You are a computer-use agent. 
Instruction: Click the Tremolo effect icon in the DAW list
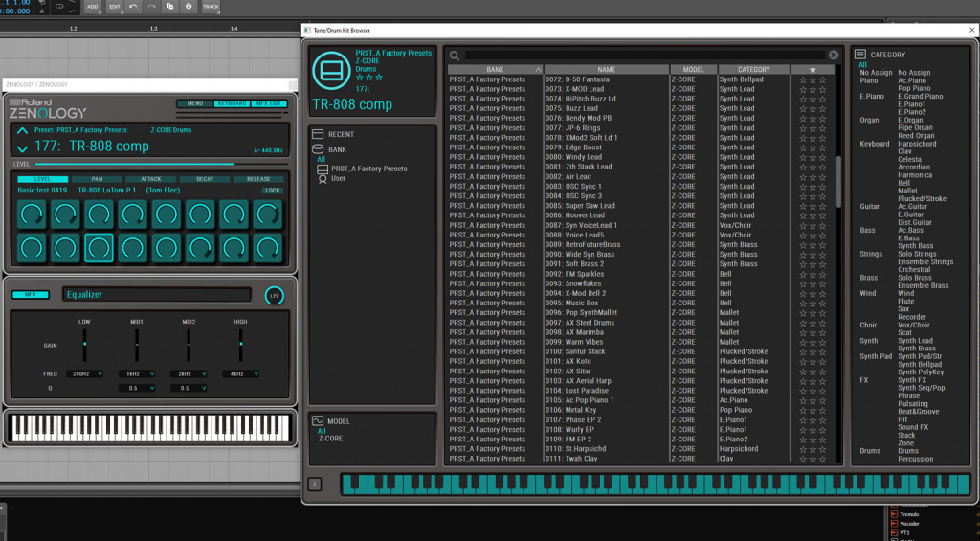click(895, 514)
